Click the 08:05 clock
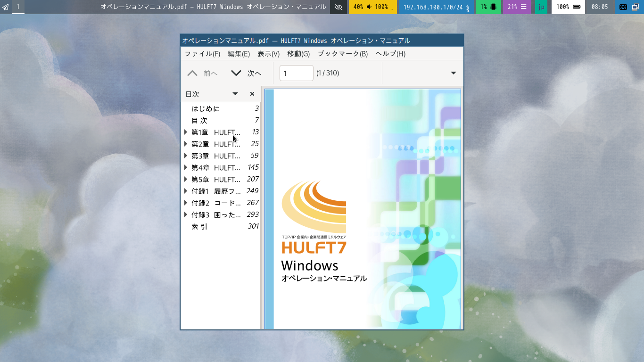This screenshot has width=644, height=362. click(600, 7)
